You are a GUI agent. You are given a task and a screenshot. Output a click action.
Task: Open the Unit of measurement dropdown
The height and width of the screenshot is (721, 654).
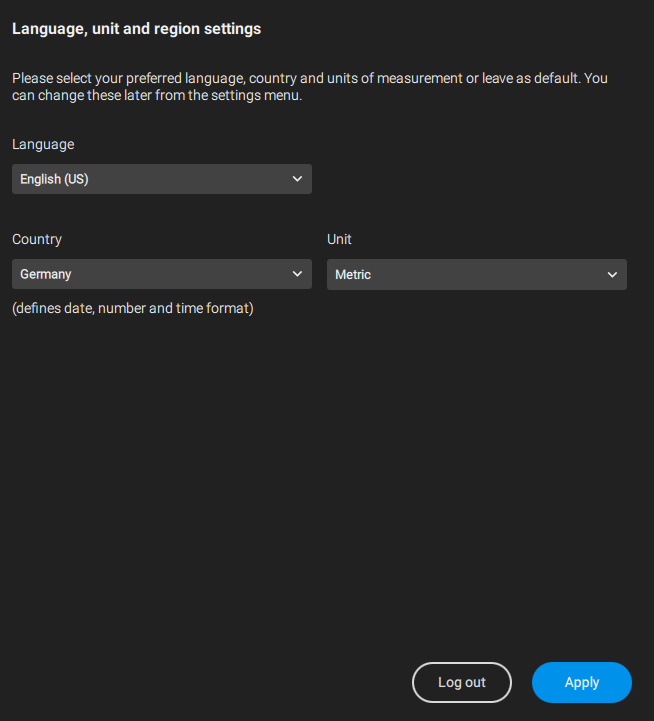click(476, 274)
